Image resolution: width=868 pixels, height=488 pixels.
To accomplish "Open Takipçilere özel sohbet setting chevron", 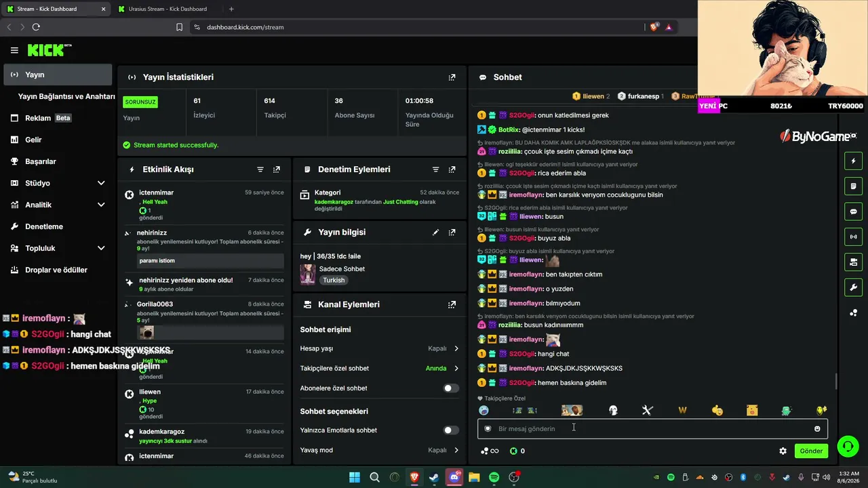I will tap(456, 369).
